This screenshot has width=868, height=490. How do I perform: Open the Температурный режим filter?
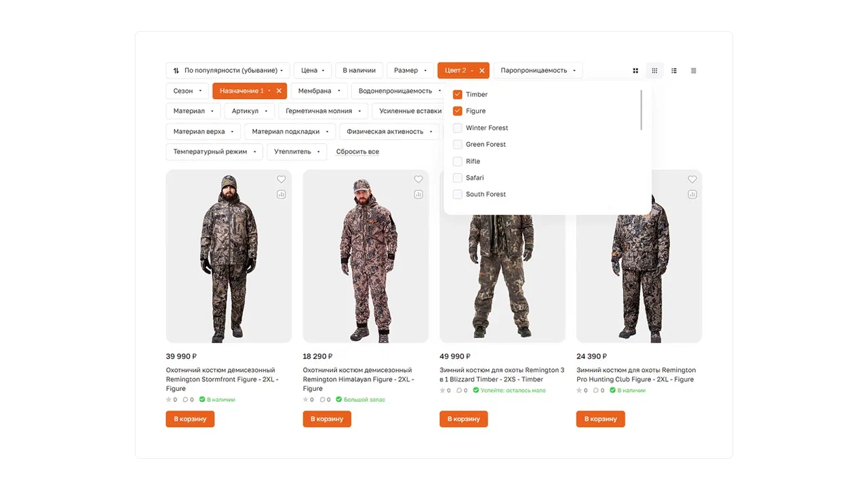tap(215, 152)
